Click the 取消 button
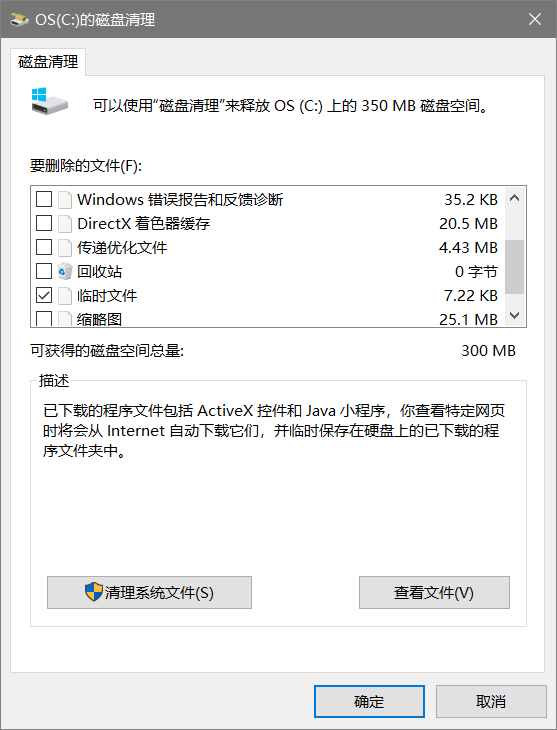Image resolution: width=557 pixels, height=730 pixels. click(491, 701)
